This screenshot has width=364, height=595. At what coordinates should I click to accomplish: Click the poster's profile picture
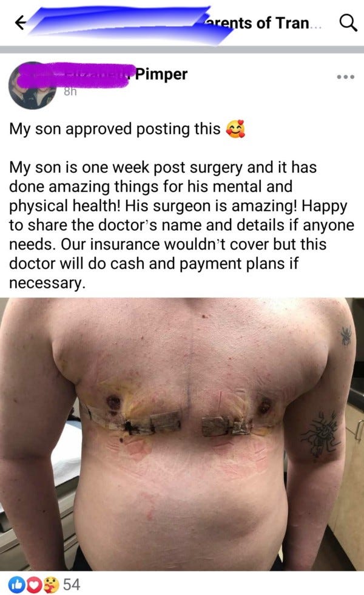(32, 86)
